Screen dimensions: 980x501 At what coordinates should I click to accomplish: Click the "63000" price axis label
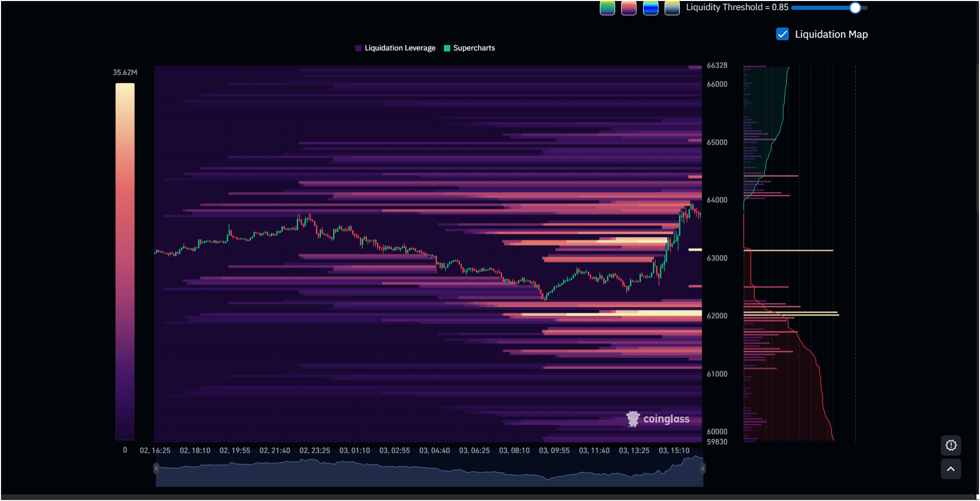717,258
